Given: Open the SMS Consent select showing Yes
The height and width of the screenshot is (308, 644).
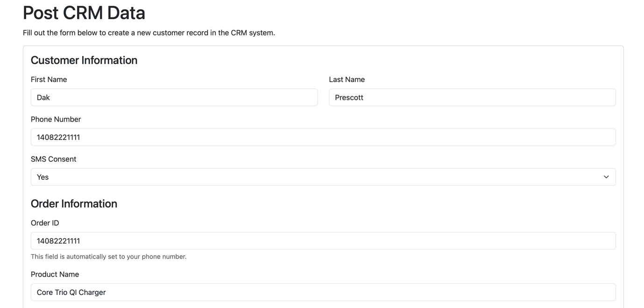Looking at the screenshot, I should click(322, 177).
